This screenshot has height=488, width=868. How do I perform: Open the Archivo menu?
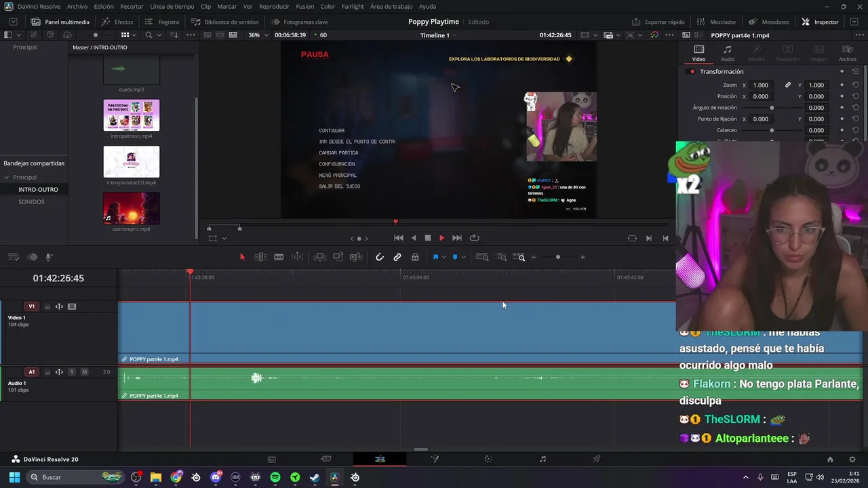coord(77,6)
